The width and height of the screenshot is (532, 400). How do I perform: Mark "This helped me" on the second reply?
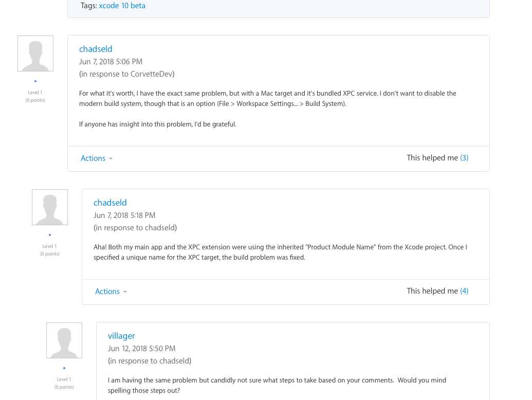pos(432,291)
